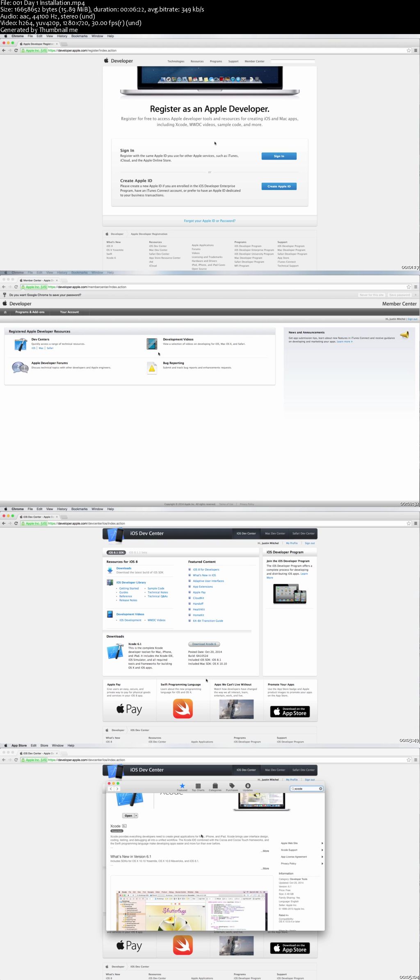Click the Apple Developer Forums speech-bubble icon

(20, 367)
